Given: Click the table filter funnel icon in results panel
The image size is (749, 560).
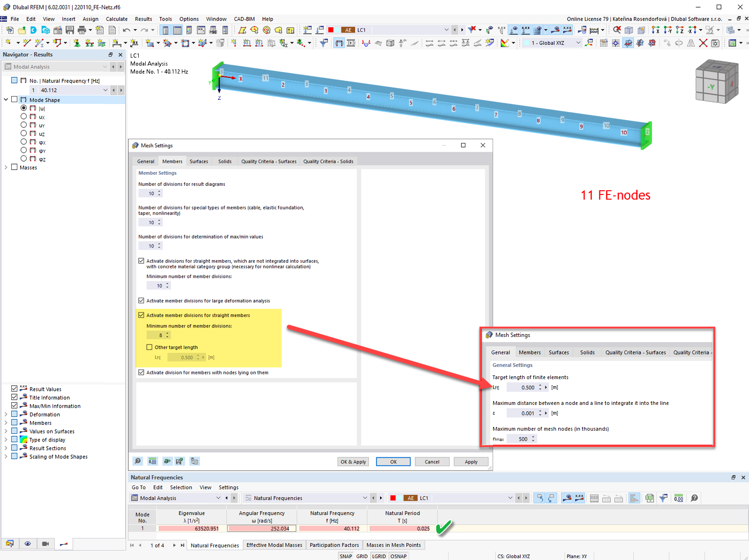Looking at the screenshot, I should click(x=663, y=498).
